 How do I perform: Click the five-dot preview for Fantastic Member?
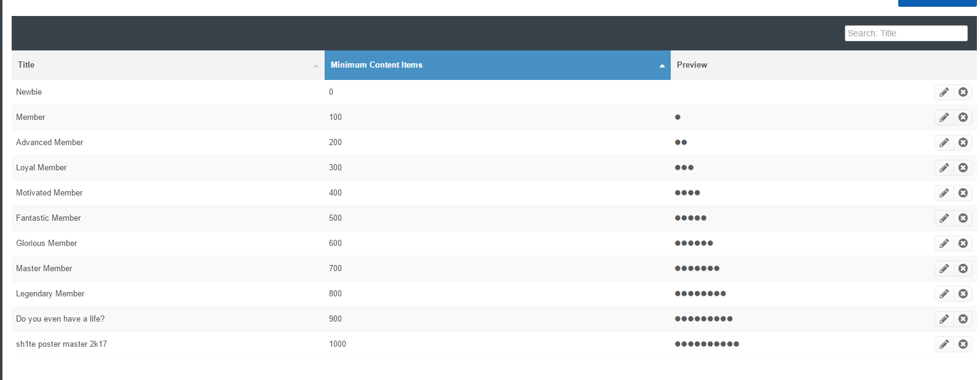pyautogui.click(x=690, y=218)
